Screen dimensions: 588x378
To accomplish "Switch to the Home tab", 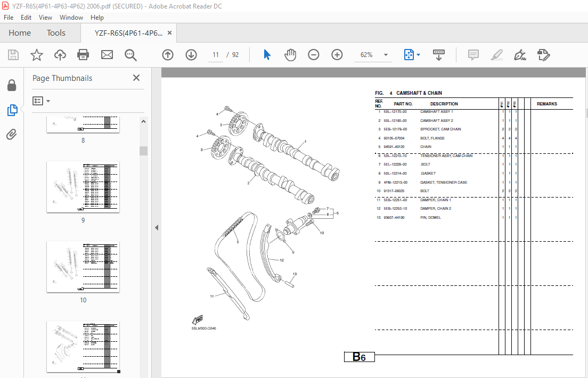I will [x=20, y=33].
